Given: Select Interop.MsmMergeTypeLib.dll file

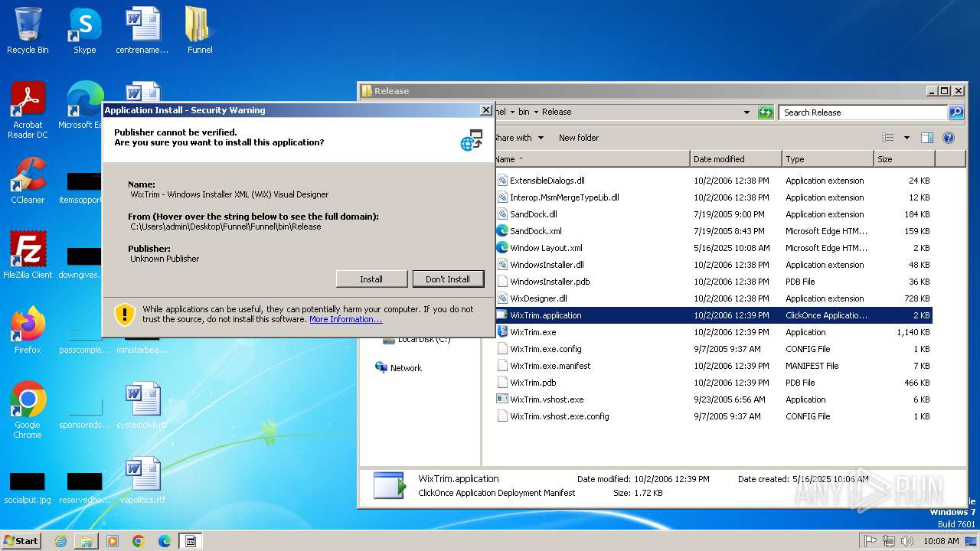Looking at the screenshot, I should click(564, 197).
